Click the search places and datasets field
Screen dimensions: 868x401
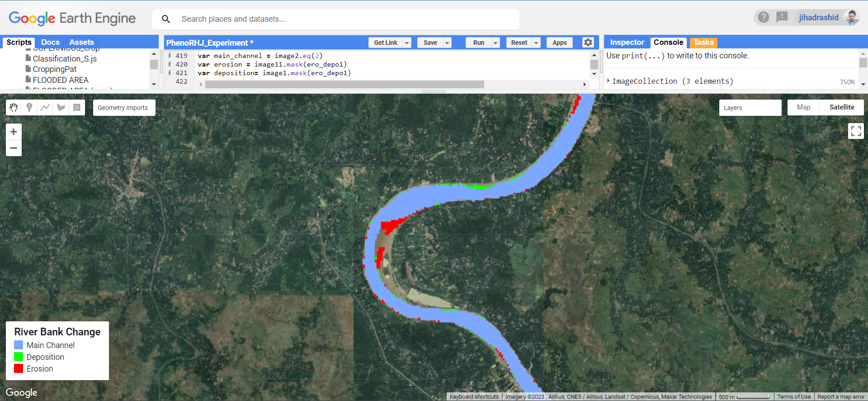pos(344,19)
